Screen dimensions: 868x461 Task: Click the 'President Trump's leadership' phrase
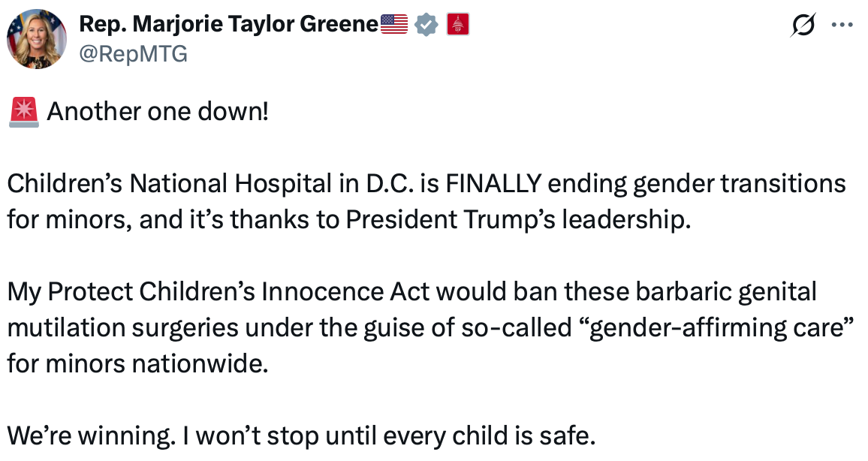point(518,220)
